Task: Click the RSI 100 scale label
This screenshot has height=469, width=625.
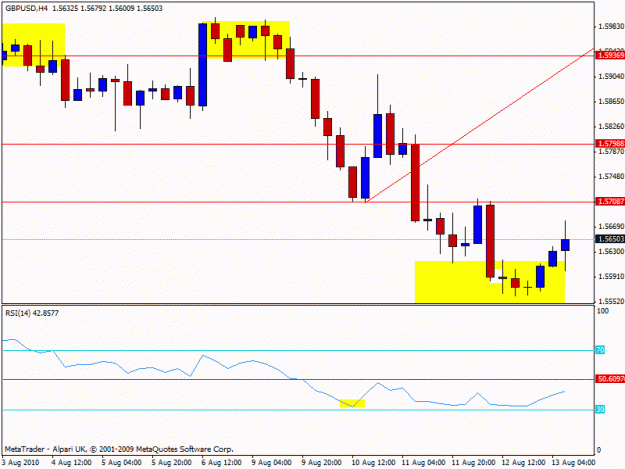Action: 603,311
